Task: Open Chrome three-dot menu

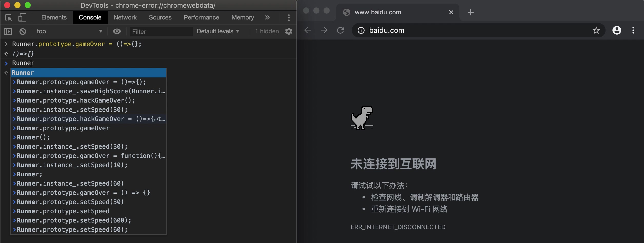Action: pyautogui.click(x=633, y=31)
